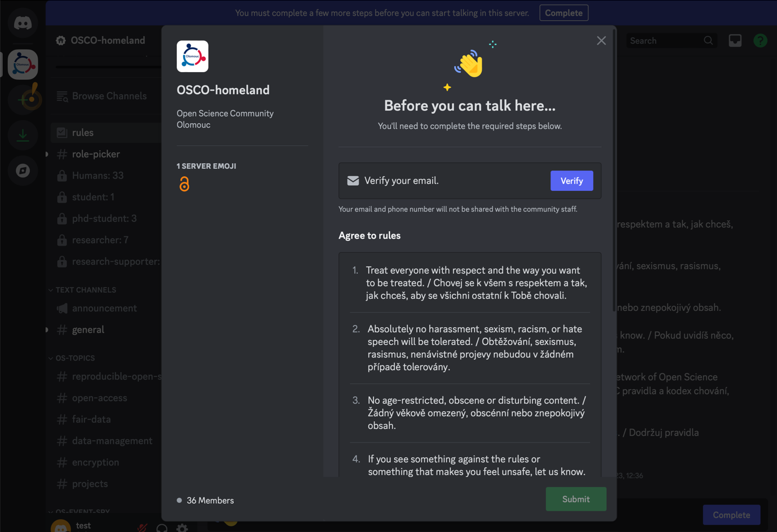This screenshot has width=777, height=532.
Task: Open the inbox icon in top bar
Action: point(735,41)
